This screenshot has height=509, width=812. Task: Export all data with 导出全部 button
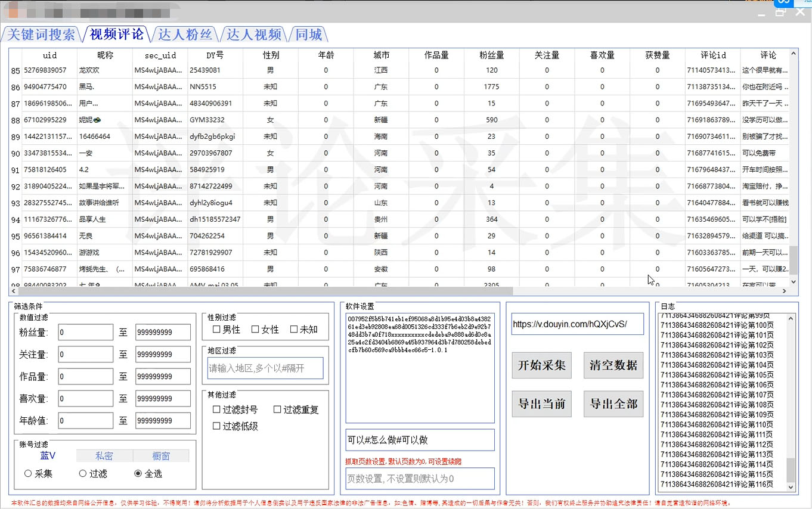pos(613,404)
